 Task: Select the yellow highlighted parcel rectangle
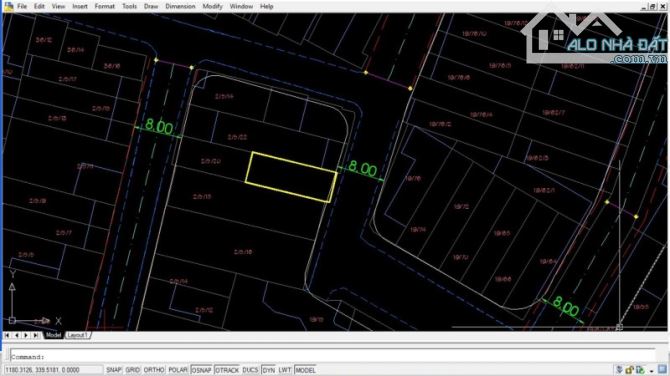pos(291,177)
